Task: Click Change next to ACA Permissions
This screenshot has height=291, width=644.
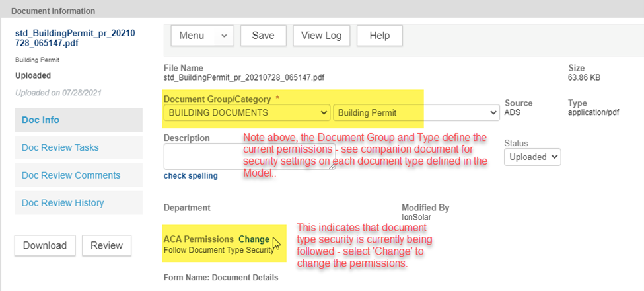Action: (x=254, y=239)
